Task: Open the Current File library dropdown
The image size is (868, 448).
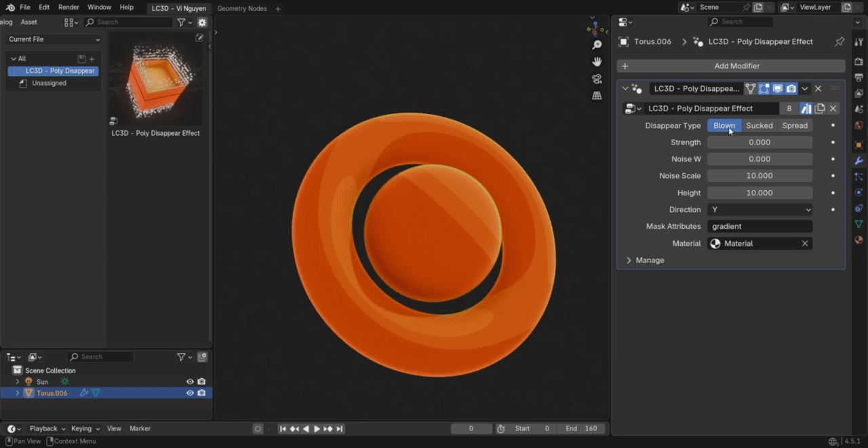Action: [54, 39]
